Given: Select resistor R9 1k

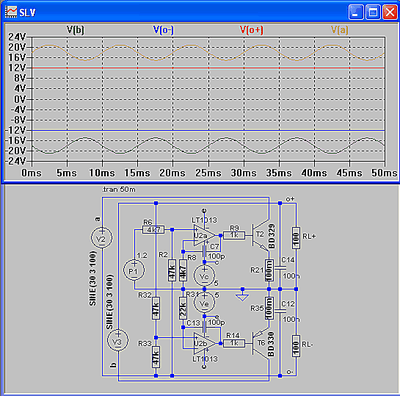Looking at the screenshot, I should (x=234, y=235).
